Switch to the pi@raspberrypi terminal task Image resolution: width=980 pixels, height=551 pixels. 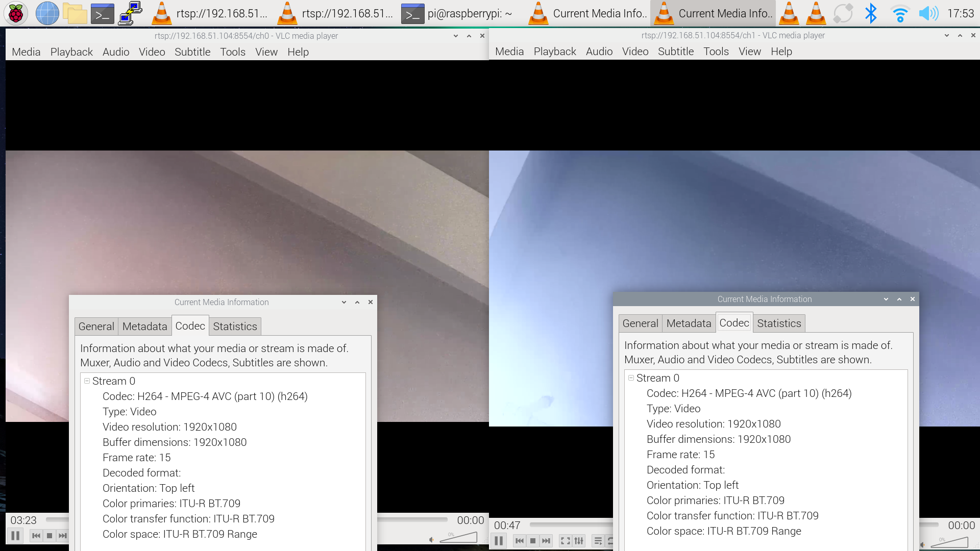(x=457, y=13)
